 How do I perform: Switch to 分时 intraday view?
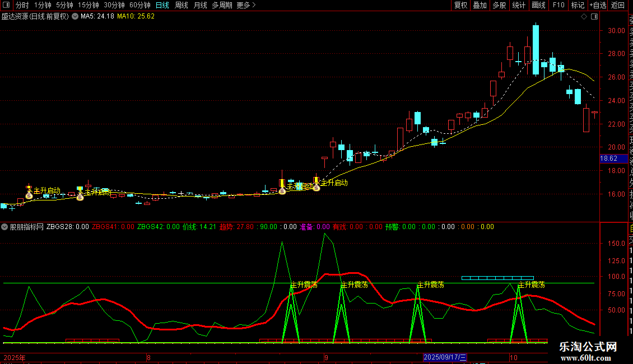22,5
